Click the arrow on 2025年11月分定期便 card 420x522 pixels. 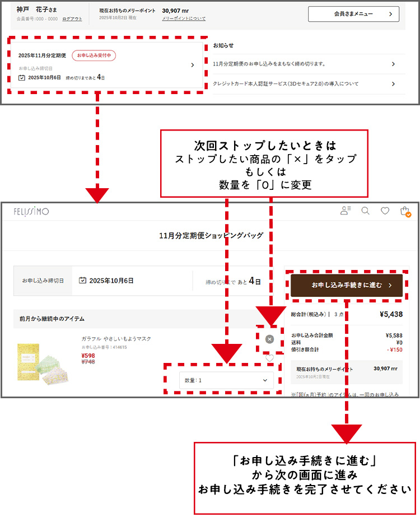192,65
